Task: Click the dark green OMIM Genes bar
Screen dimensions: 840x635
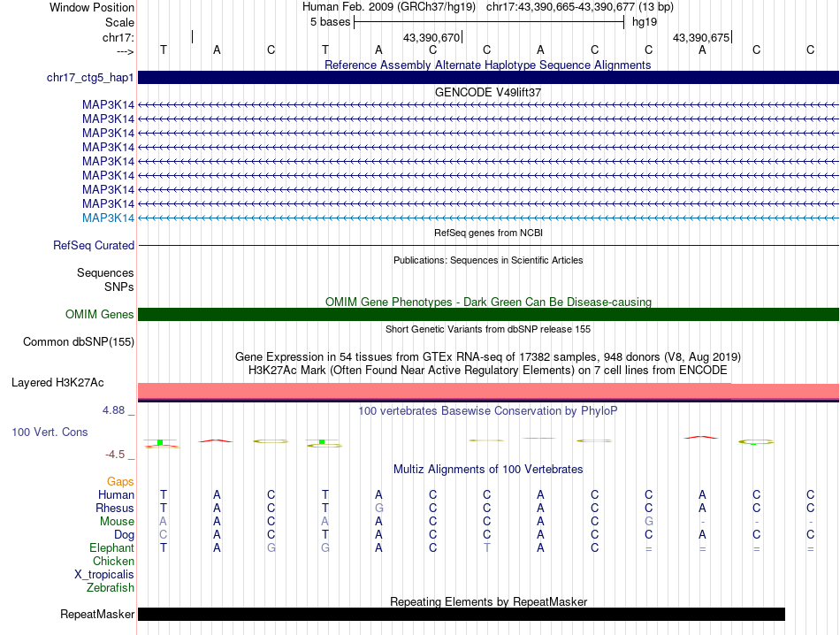Action: 488,315
